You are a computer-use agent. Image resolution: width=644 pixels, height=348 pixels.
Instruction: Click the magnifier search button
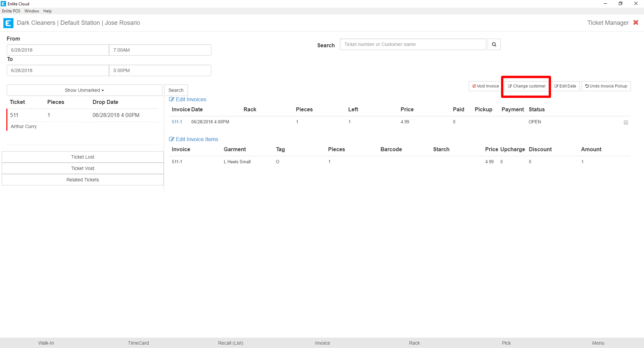[x=494, y=44]
